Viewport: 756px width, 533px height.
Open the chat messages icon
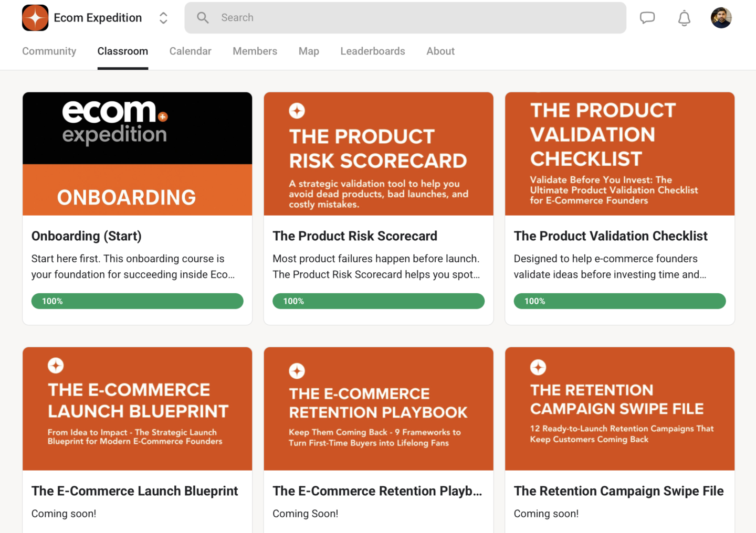[647, 18]
